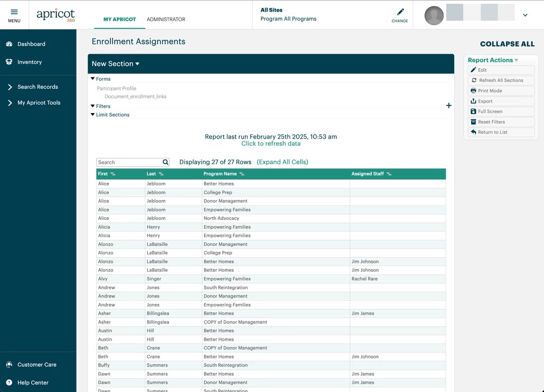Click Beth Crane's Jim Johnson staff cell
The width and height of the screenshot is (544, 392).
pos(397,356)
